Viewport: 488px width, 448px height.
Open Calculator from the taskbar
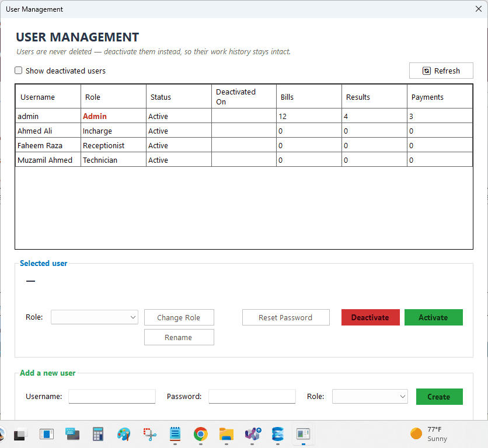coord(98,434)
